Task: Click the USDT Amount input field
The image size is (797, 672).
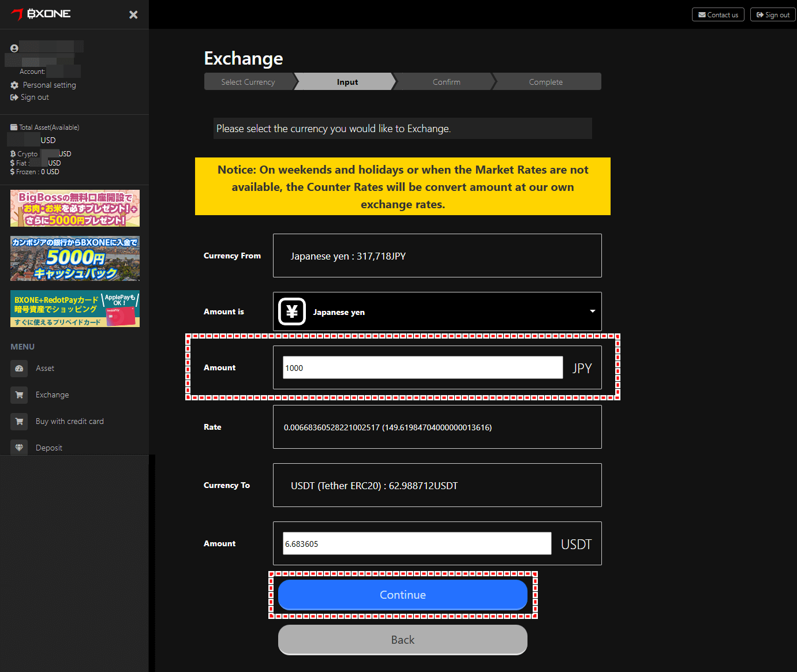Action: point(417,543)
